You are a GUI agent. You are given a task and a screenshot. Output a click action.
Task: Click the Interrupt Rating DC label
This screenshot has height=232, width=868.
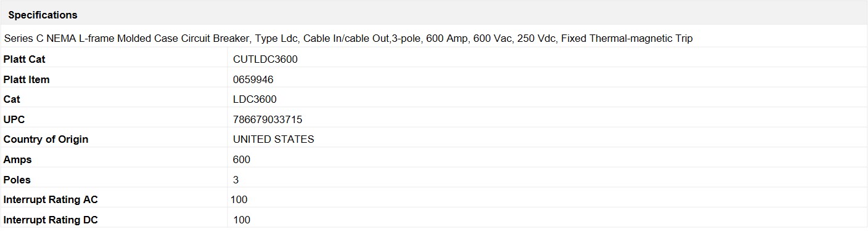(51, 220)
